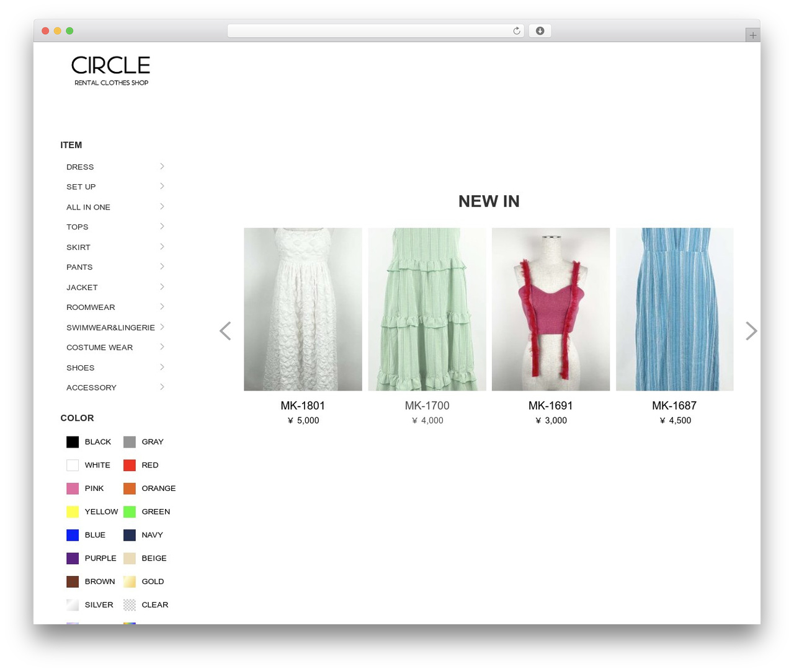Open the blue striped MK-1687 photo

(675, 309)
